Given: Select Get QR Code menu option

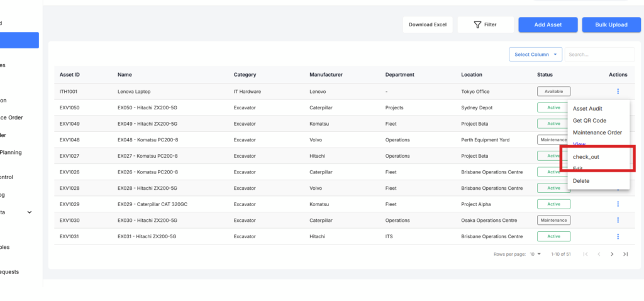Looking at the screenshot, I should coord(589,120).
